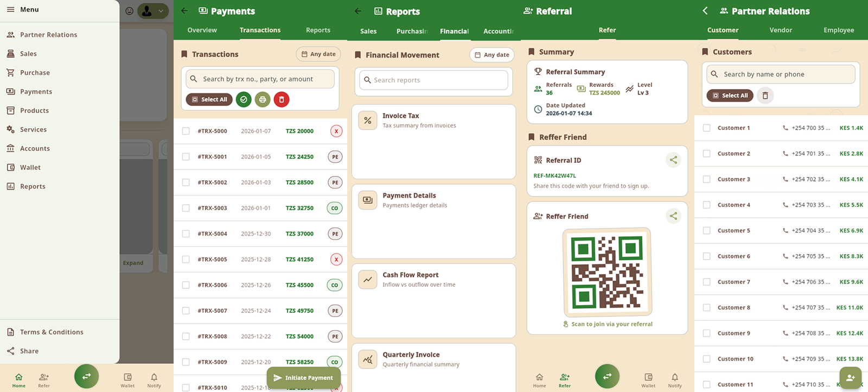Open Any date filter in Transactions
This screenshot has width=868, height=392.
tap(318, 54)
